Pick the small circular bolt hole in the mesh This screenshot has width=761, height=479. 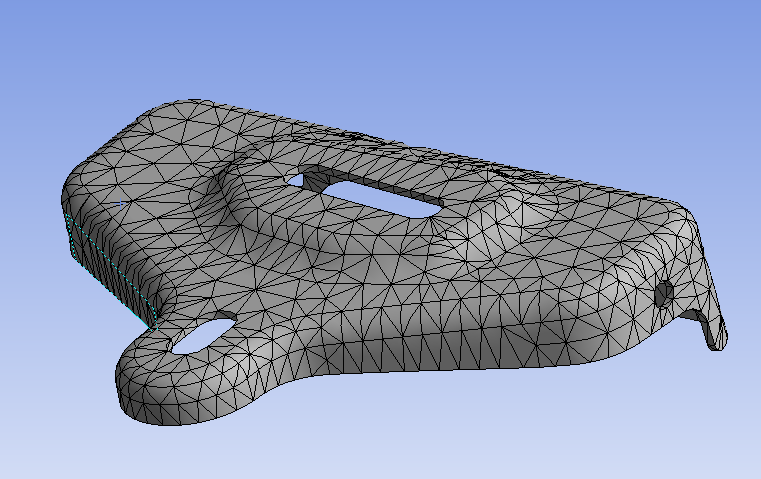pyautogui.click(x=663, y=293)
